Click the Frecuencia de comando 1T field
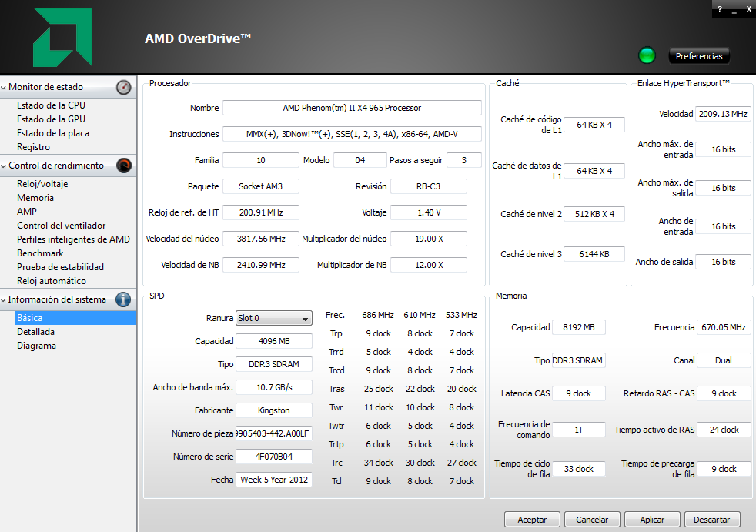 [579, 430]
